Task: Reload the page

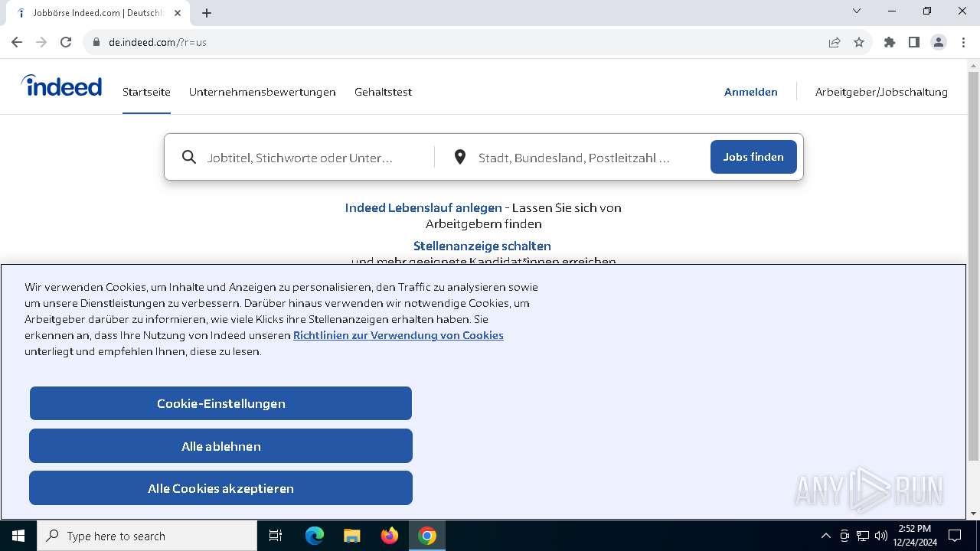Action: [66, 42]
